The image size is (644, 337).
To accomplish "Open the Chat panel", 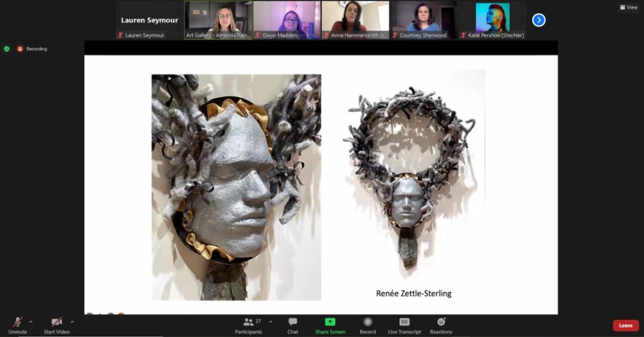I will (293, 326).
